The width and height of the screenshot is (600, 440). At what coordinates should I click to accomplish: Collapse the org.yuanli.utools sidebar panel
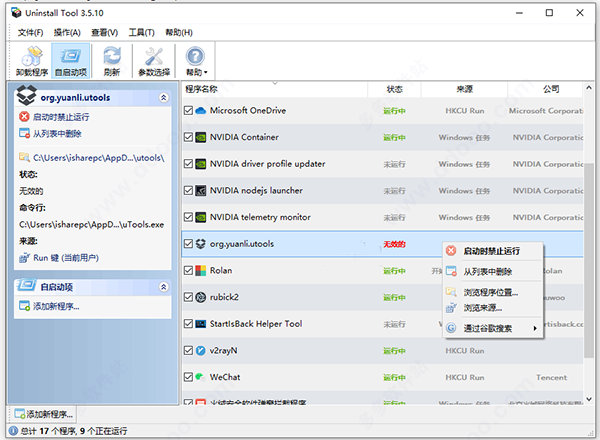pos(163,98)
